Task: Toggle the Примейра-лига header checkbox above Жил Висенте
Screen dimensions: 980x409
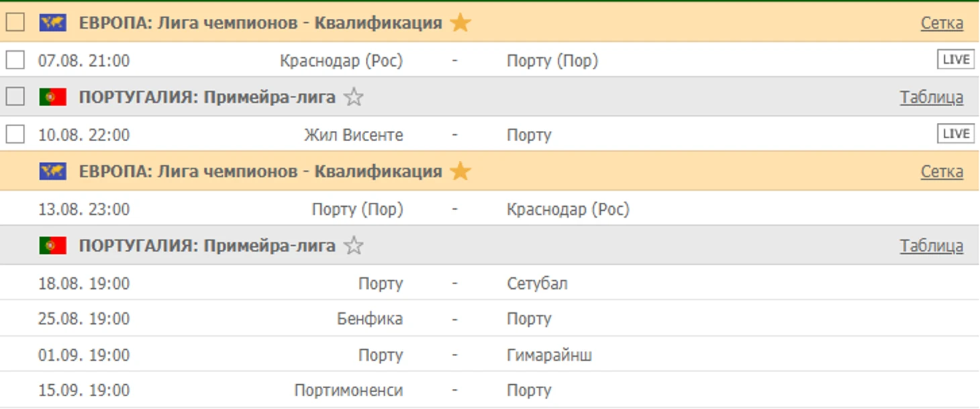Action: [15, 97]
